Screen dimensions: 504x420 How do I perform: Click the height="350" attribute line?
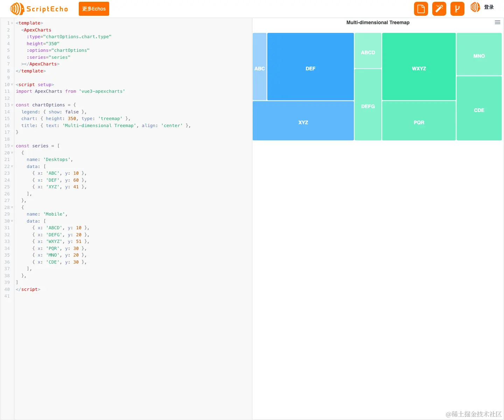43,44
